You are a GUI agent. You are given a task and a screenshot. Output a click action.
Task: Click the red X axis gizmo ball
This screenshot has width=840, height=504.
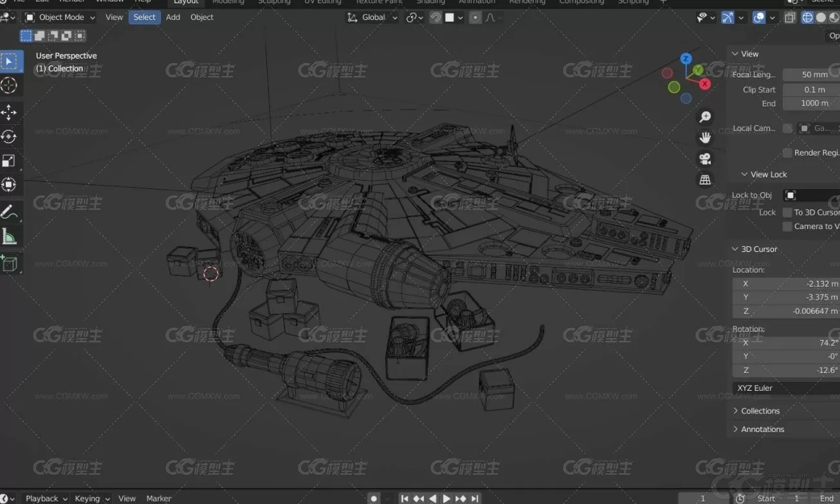(705, 84)
